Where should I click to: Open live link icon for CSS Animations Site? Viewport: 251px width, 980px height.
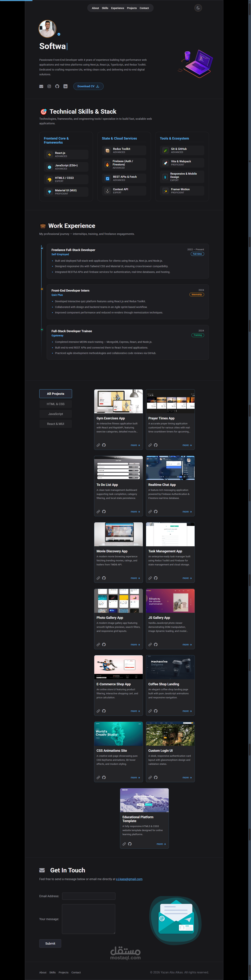(x=98, y=778)
